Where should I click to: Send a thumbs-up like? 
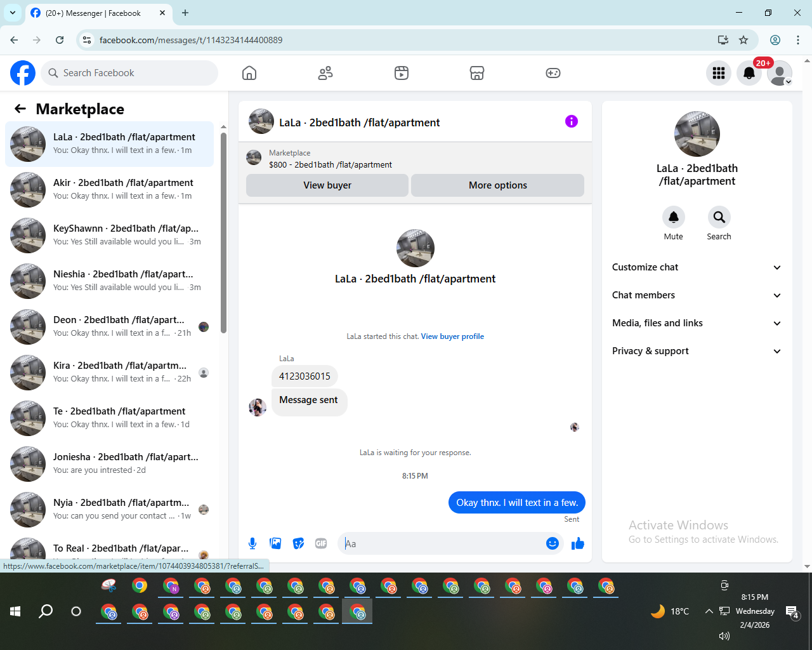pos(577,543)
